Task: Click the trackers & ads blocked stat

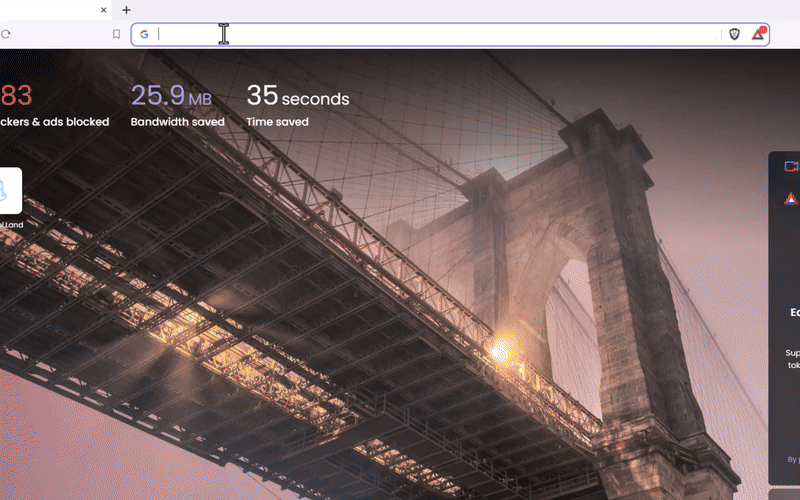Action: (x=54, y=122)
